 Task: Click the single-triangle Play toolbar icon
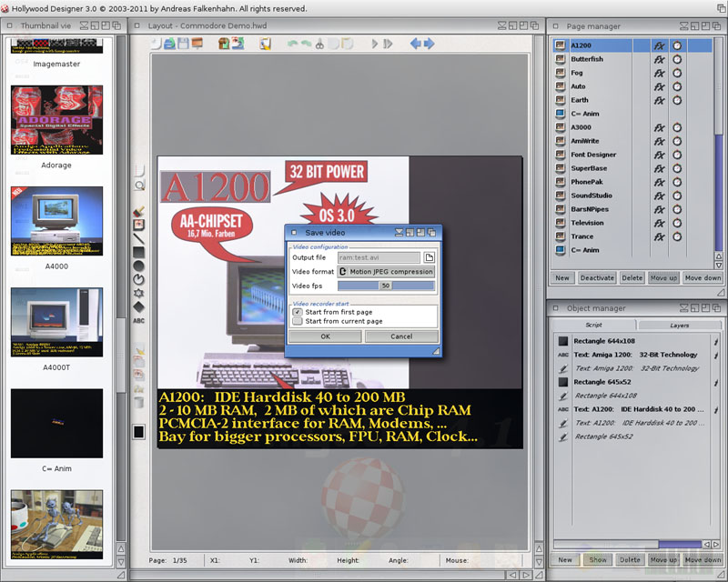click(x=375, y=44)
